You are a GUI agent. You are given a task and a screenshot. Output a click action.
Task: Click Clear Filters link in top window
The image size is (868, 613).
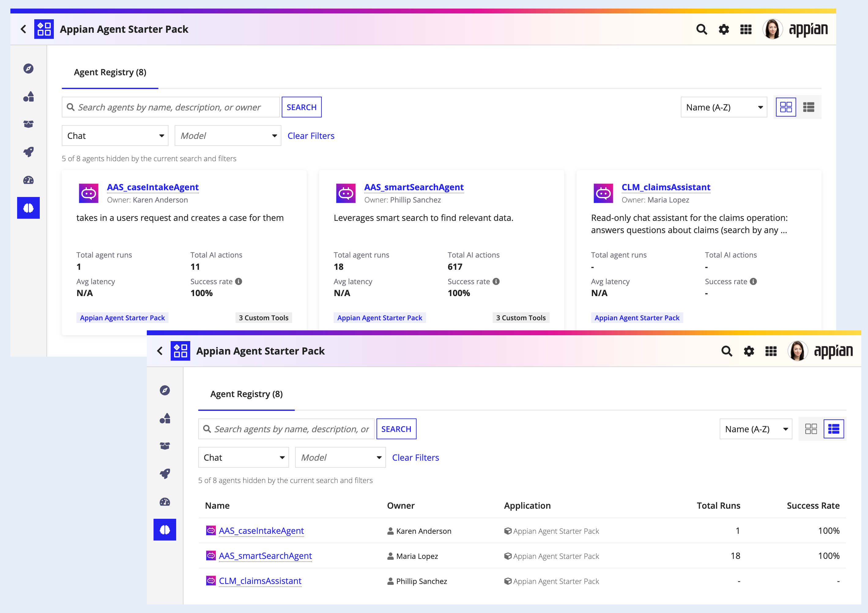(311, 136)
